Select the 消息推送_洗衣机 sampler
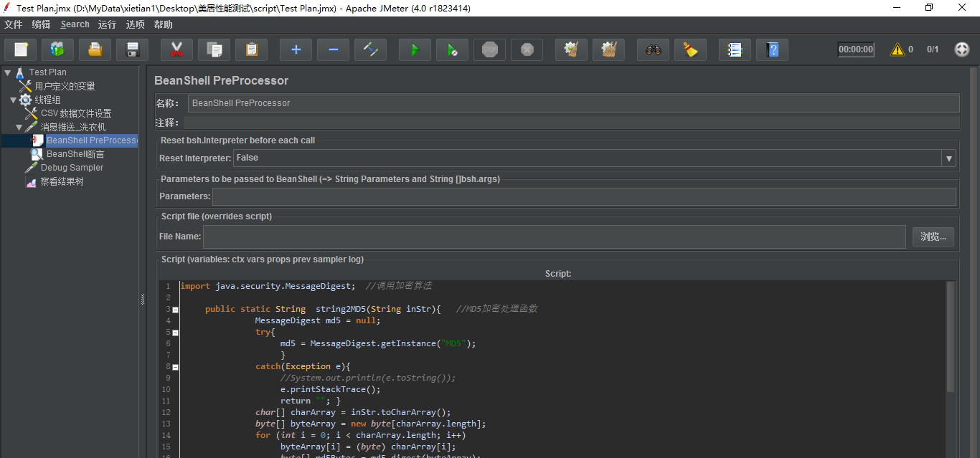This screenshot has height=458, width=980. [x=72, y=127]
